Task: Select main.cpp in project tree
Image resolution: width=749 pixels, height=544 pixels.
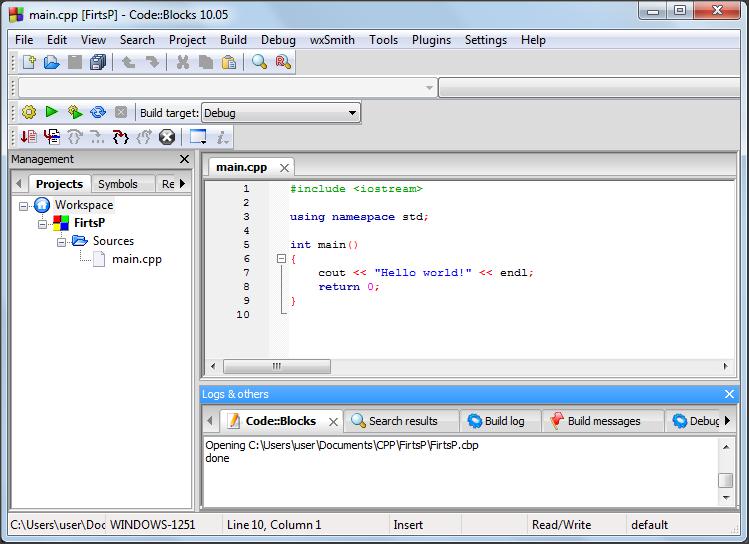Action: (137, 259)
